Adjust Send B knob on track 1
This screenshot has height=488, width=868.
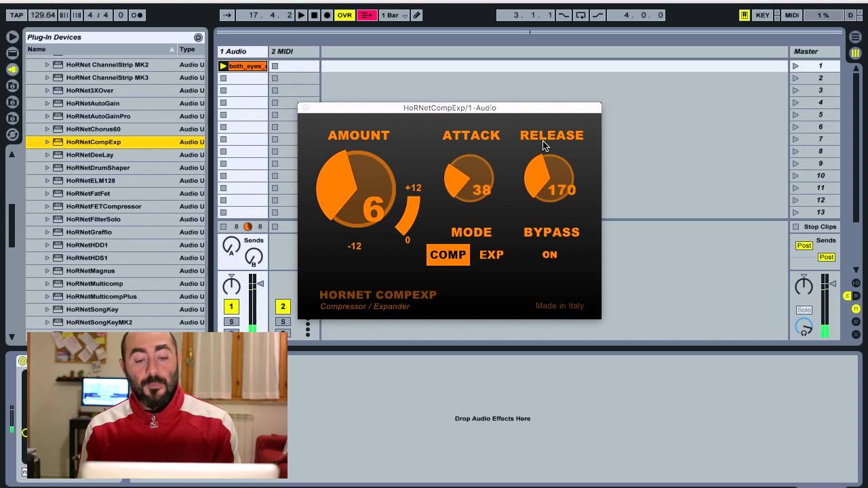pos(254,258)
